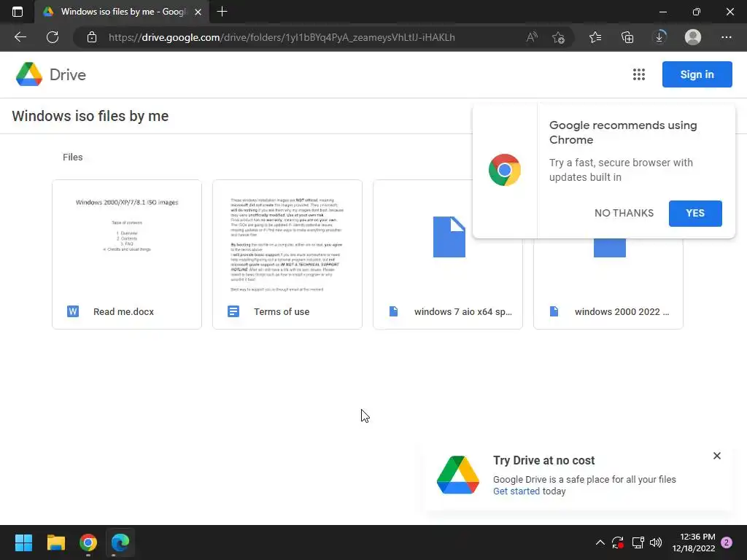The width and height of the screenshot is (747, 560).
Task: Refresh the page with the reload icon
Action: pos(53,37)
